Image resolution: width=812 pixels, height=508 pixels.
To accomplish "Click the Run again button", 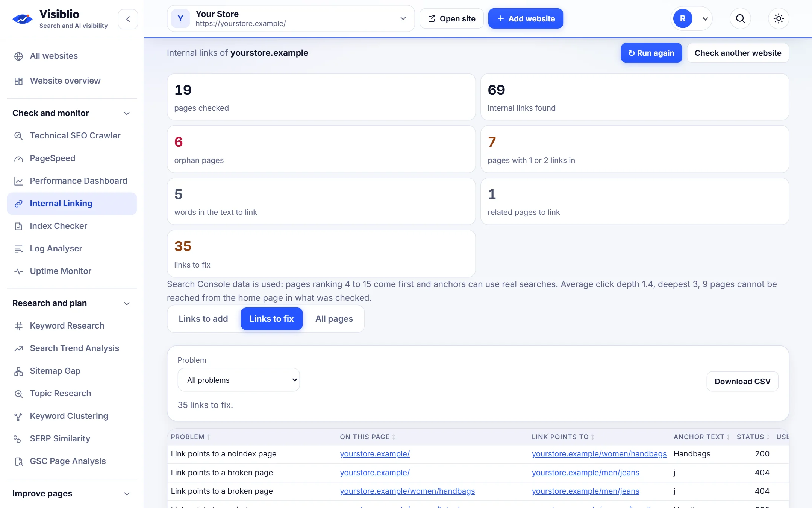I will (x=651, y=53).
